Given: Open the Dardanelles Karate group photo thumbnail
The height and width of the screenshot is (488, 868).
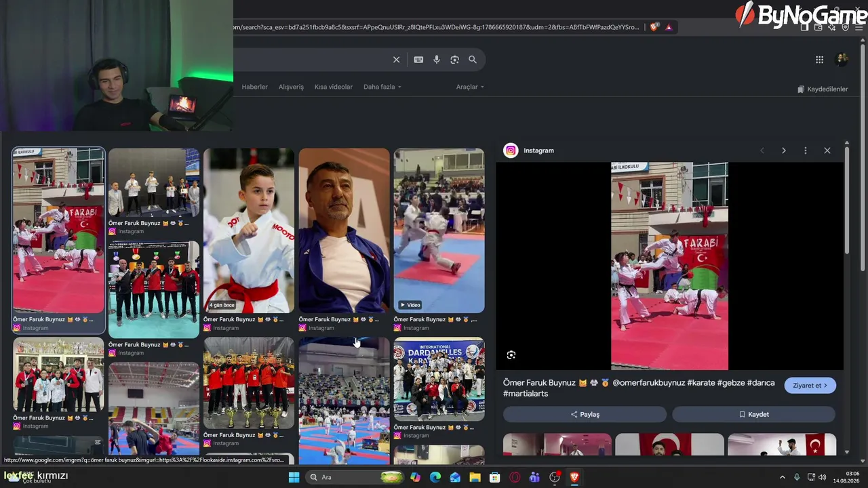Looking at the screenshot, I should coord(439,379).
